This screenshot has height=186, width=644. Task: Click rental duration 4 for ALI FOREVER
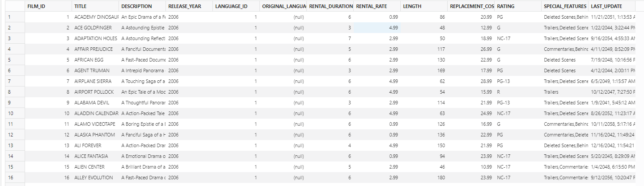pyautogui.click(x=330, y=145)
